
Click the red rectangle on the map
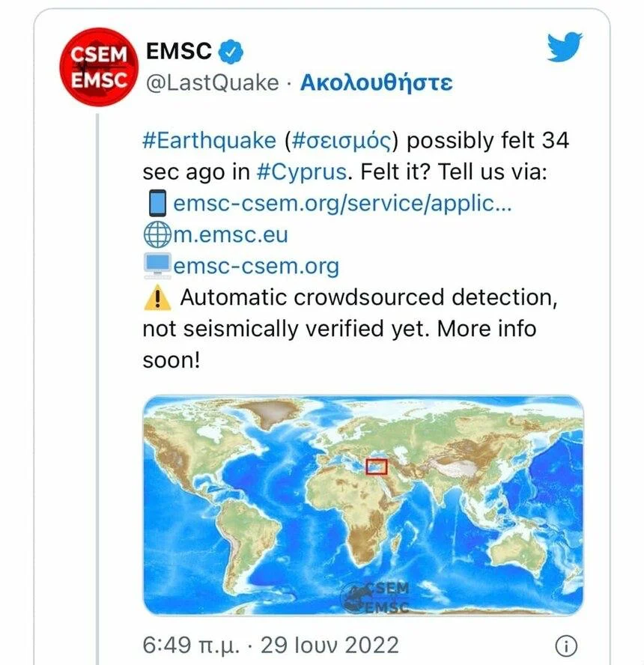click(376, 466)
